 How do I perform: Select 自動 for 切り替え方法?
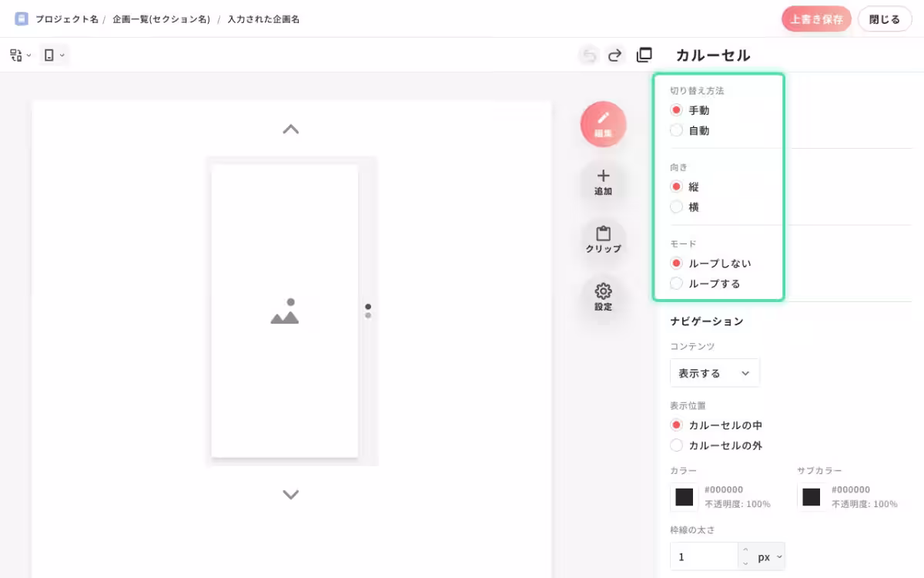(x=676, y=130)
